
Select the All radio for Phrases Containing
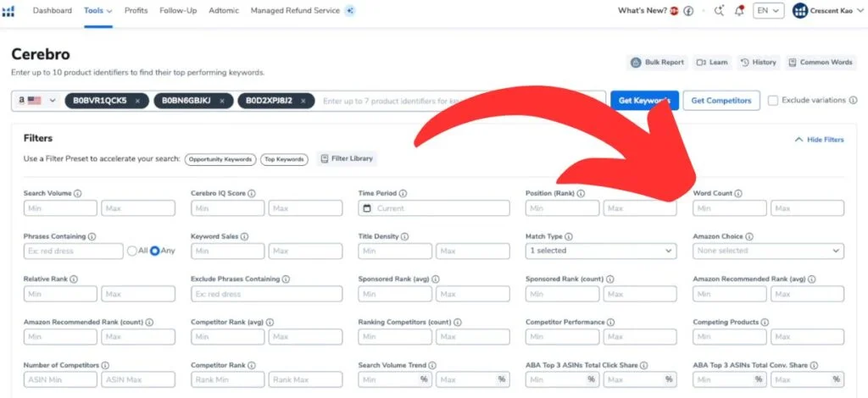point(131,251)
